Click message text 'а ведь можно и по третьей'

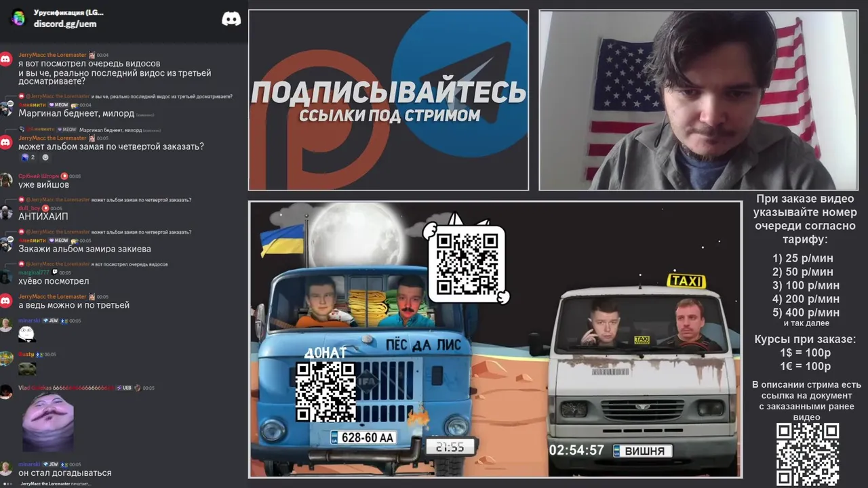(74, 305)
